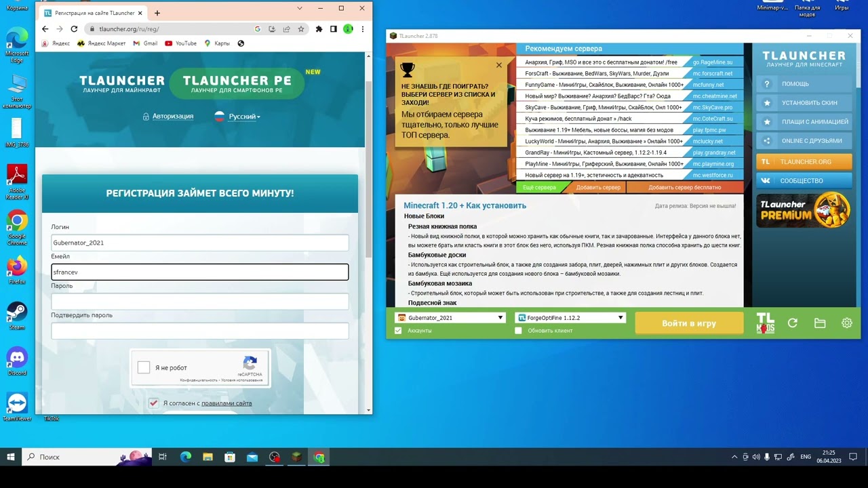Click Добавить сервер бесплатно button
Screen dimensions: 868x488
click(x=684, y=188)
